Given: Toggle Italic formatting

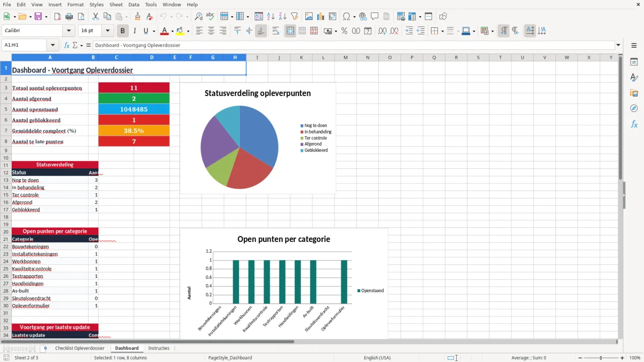Looking at the screenshot, I should [135, 31].
